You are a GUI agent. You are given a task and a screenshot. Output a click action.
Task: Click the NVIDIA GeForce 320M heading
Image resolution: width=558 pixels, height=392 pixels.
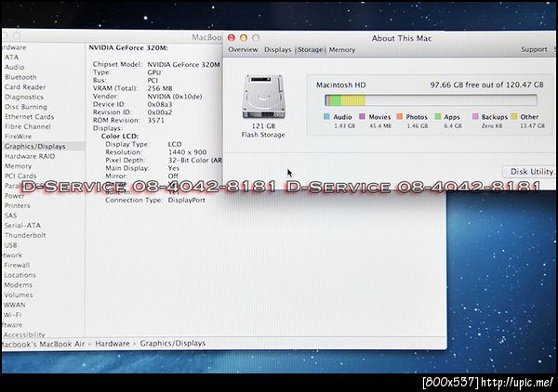tap(128, 48)
